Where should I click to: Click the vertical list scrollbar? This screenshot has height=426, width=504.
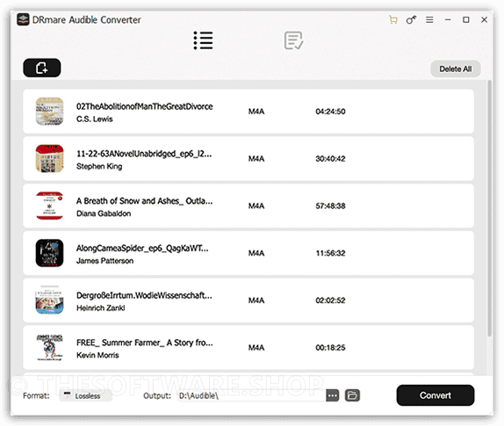click(x=490, y=208)
